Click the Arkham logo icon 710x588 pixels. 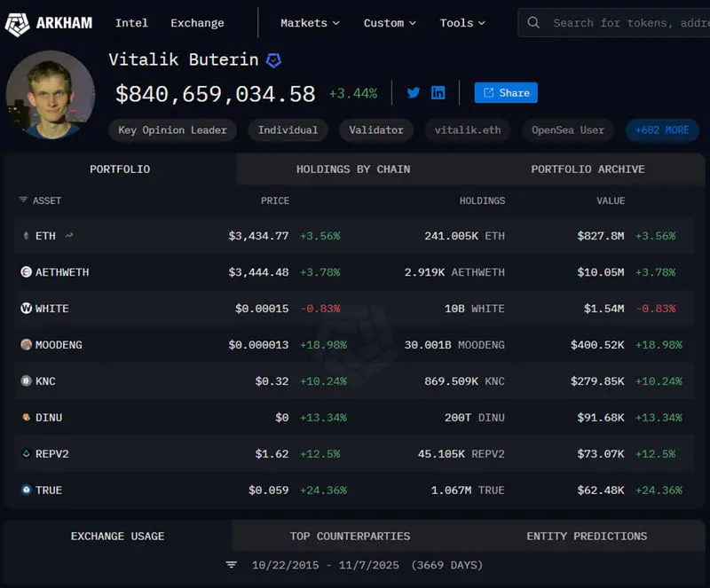click(x=17, y=23)
